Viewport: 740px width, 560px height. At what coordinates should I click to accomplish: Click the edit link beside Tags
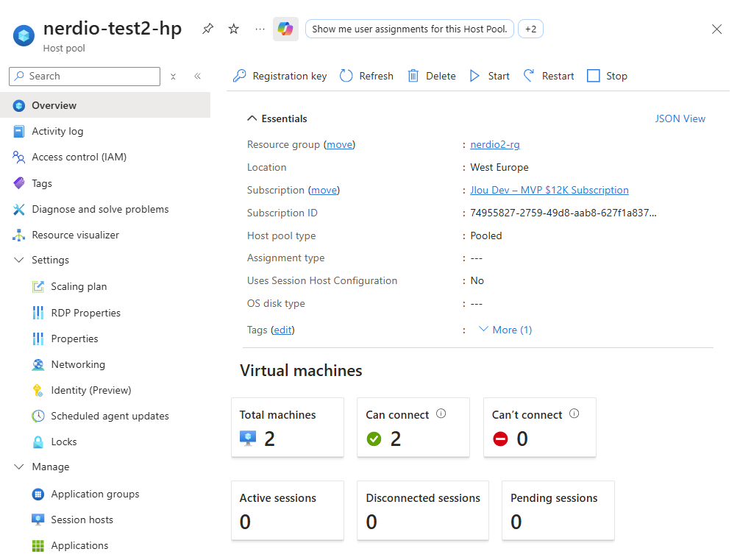282,330
